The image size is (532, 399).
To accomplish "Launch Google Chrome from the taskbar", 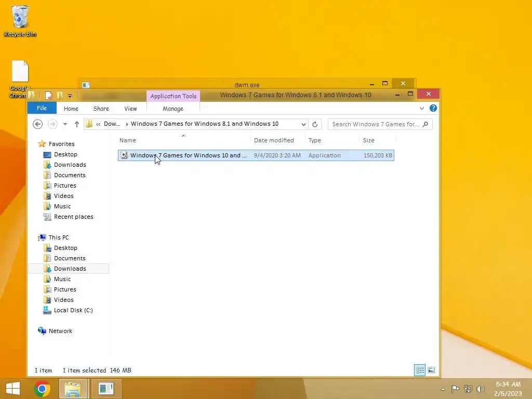I will (42, 389).
